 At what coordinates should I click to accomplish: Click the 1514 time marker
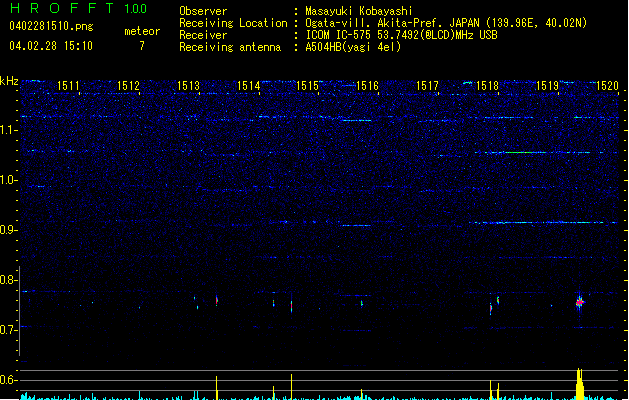click(248, 86)
